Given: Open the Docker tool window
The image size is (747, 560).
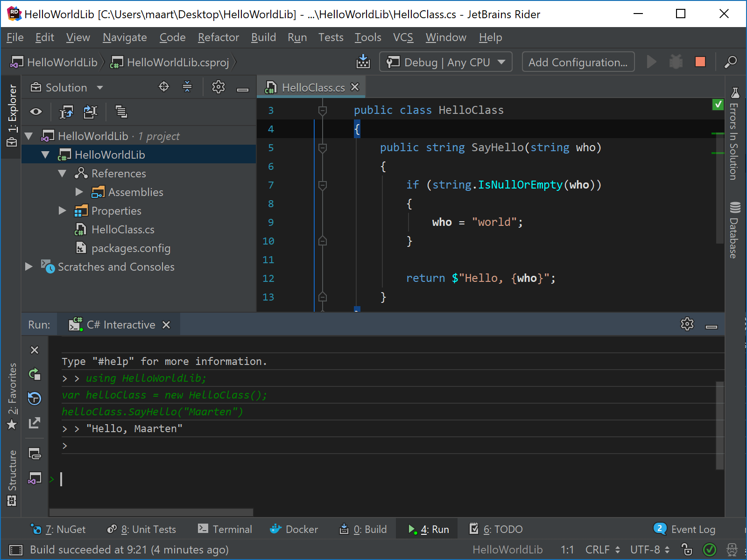Looking at the screenshot, I should pyautogui.click(x=294, y=529).
